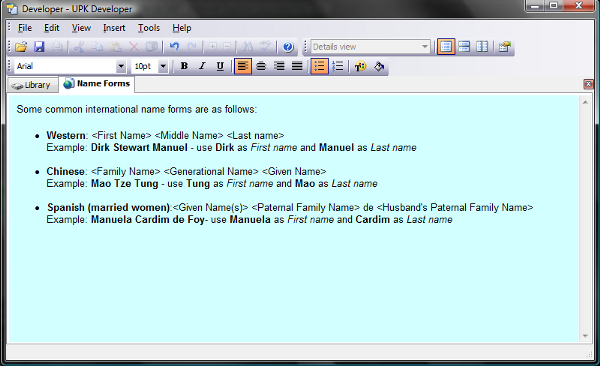Click the Paste clipboard icon
Image resolution: width=600 pixels, height=366 pixels.
[x=116, y=47]
